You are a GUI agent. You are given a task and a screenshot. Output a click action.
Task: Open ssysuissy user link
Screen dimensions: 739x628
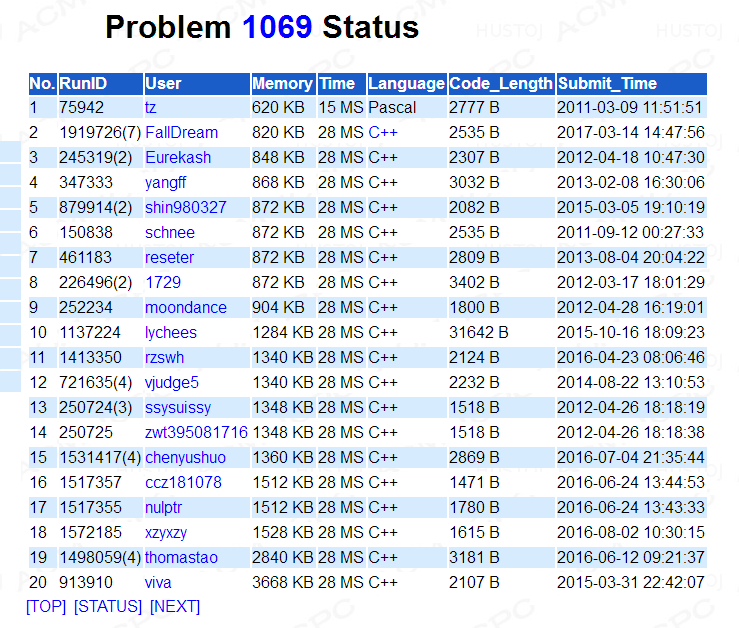click(178, 407)
